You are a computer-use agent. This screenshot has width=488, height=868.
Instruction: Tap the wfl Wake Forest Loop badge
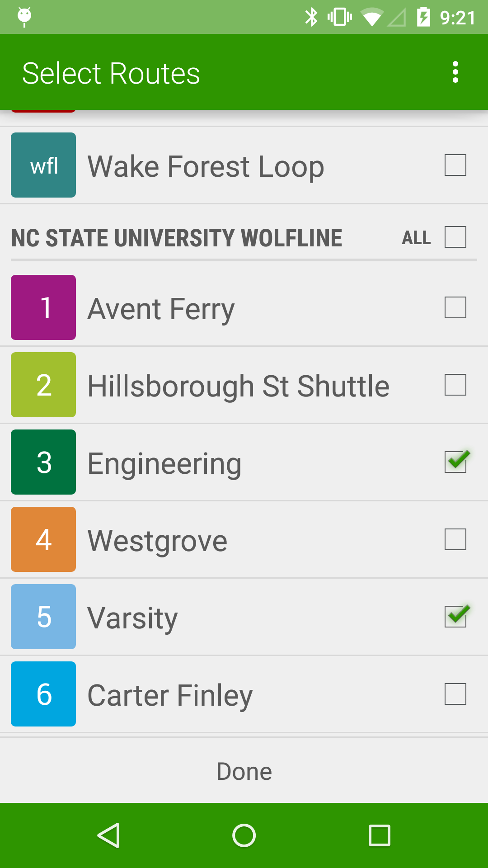(x=43, y=165)
